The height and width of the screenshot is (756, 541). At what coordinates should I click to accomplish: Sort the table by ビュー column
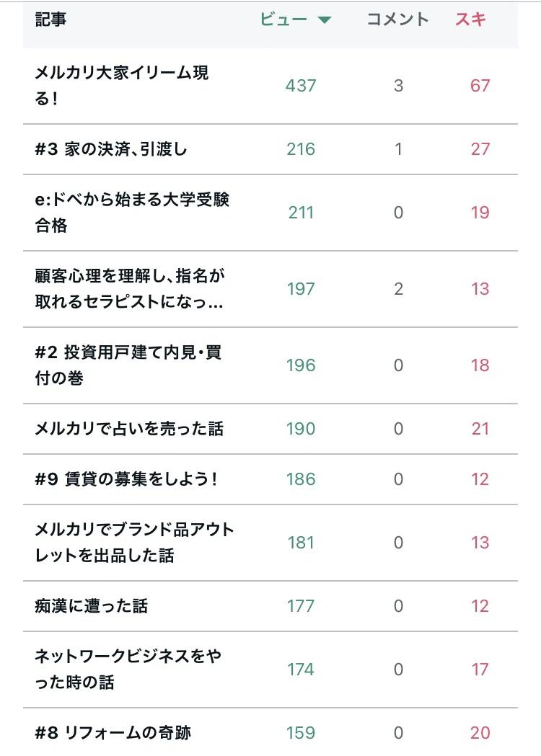283,19
